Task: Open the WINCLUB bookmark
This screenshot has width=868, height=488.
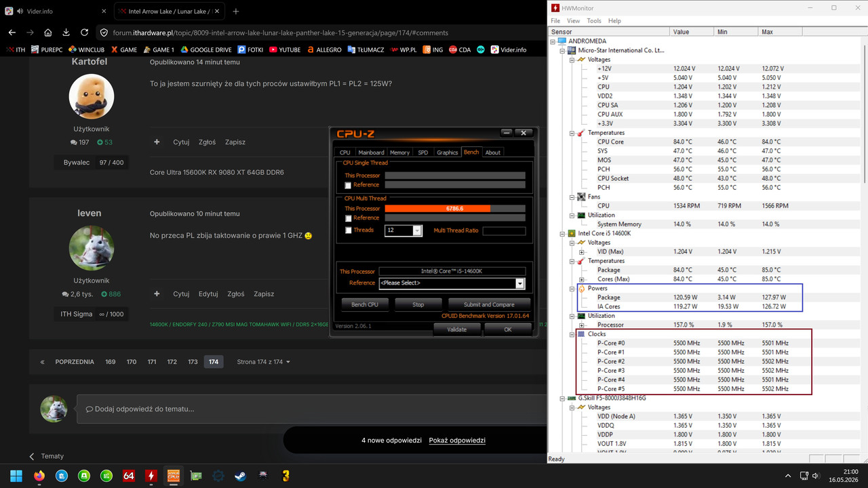Action: [86, 49]
